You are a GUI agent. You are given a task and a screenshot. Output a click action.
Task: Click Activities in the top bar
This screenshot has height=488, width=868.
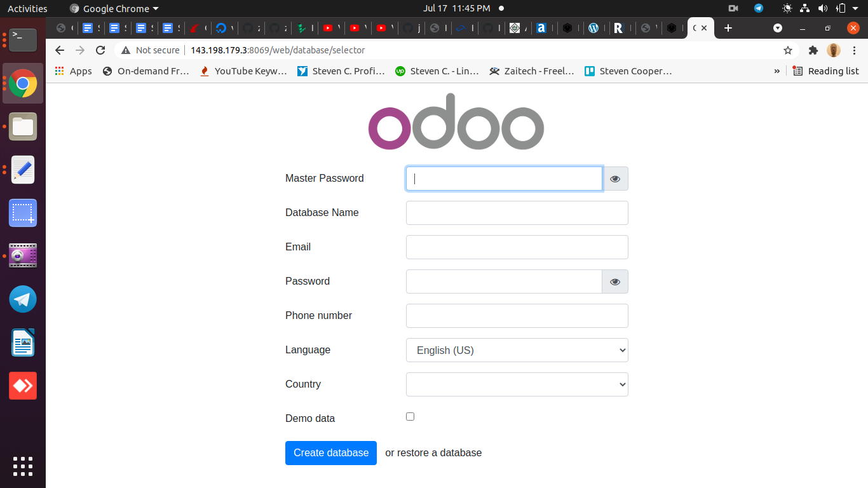pyautogui.click(x=27, y=8)
